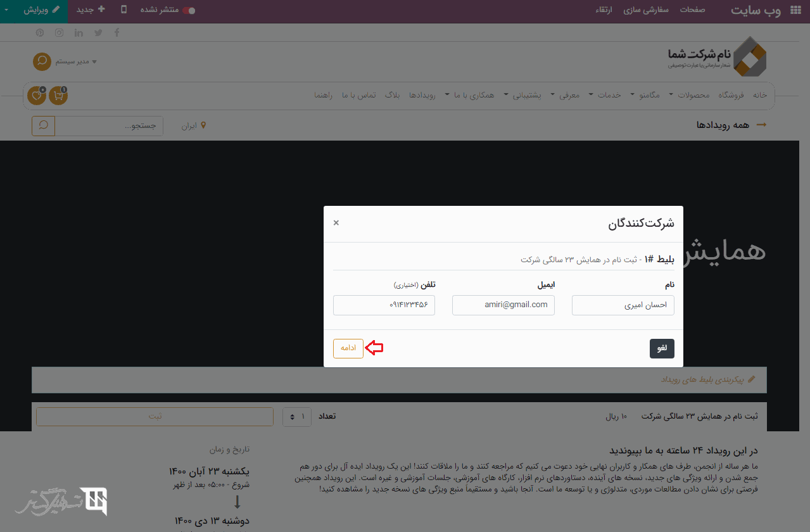Click the ادامه continue button
This screenshot has height=532, width=810.
coord(348,348)
